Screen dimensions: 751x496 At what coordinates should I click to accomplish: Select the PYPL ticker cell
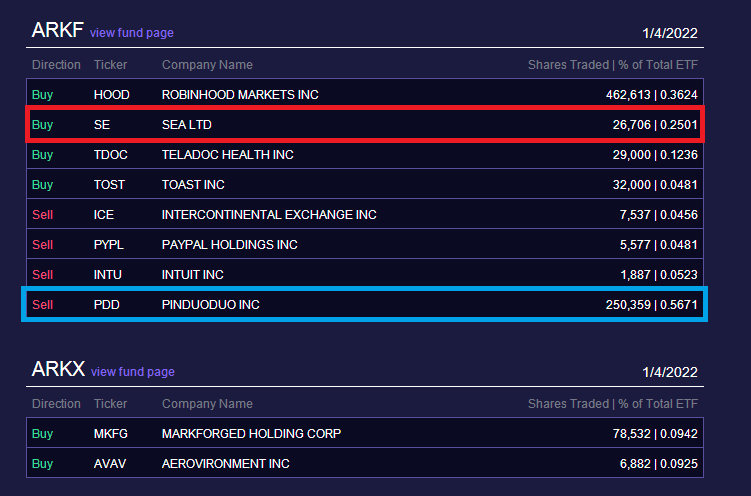(109, 245)
